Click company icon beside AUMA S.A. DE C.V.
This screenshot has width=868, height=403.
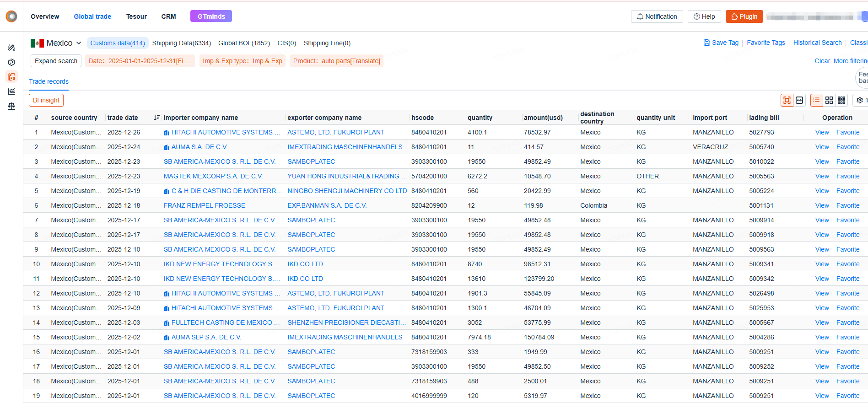point(167,147)
